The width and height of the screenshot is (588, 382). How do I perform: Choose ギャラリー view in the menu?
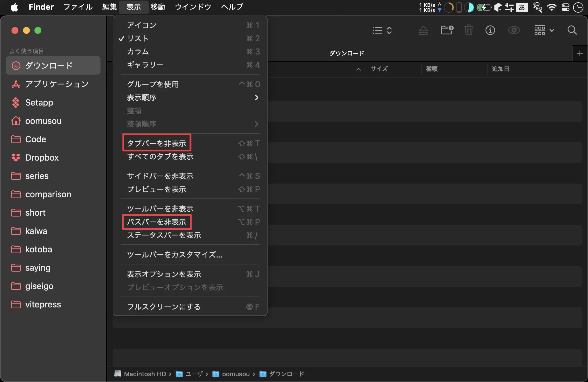pyautogui.click(x=190, y=65)
